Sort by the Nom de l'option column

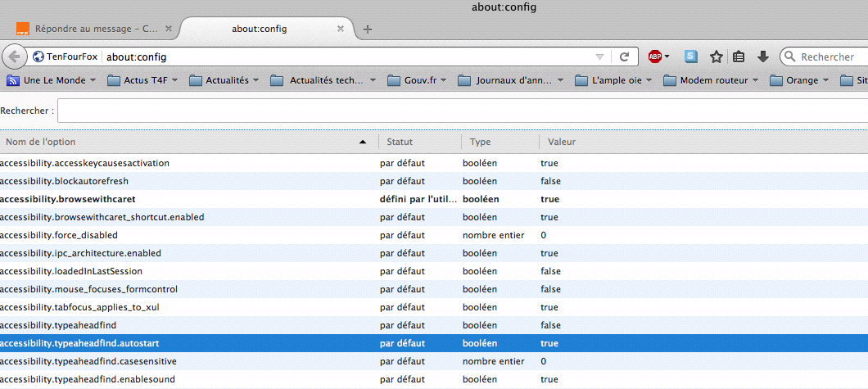click(x=188, y=142)
